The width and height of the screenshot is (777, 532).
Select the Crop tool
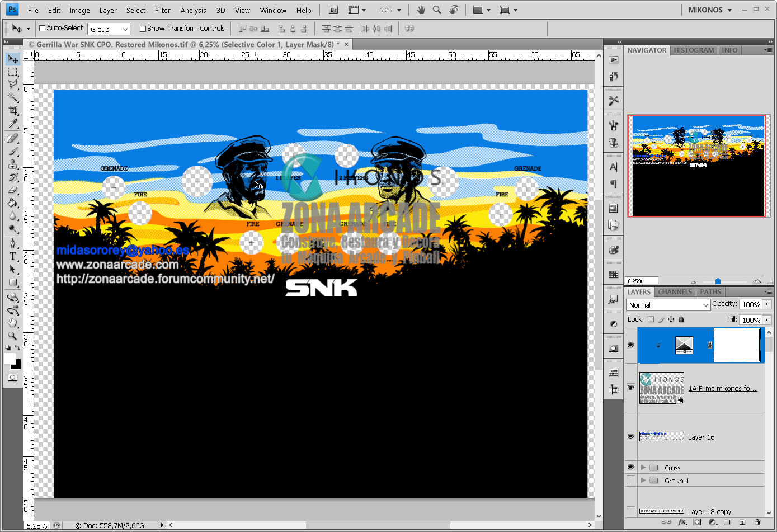pyautogui.click(x=13, y=110)
